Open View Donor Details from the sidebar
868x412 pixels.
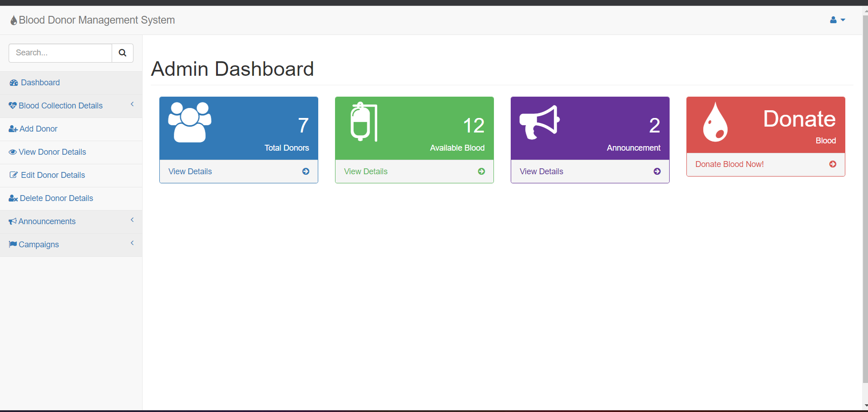pos(52,152)
